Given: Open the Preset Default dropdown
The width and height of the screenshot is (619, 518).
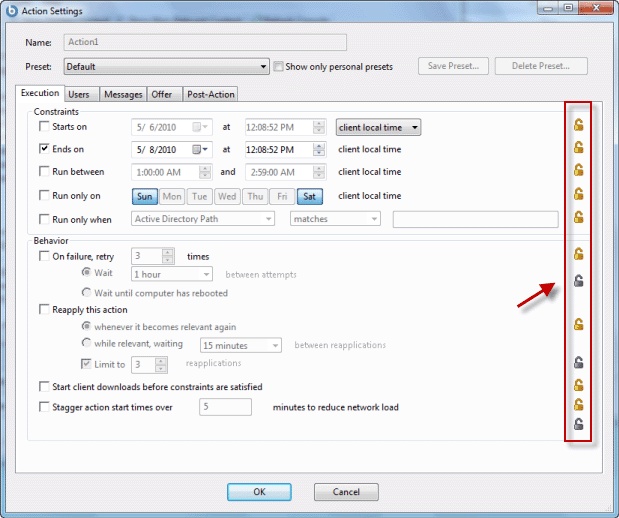Looking at the screenshot, I should 167,66.
